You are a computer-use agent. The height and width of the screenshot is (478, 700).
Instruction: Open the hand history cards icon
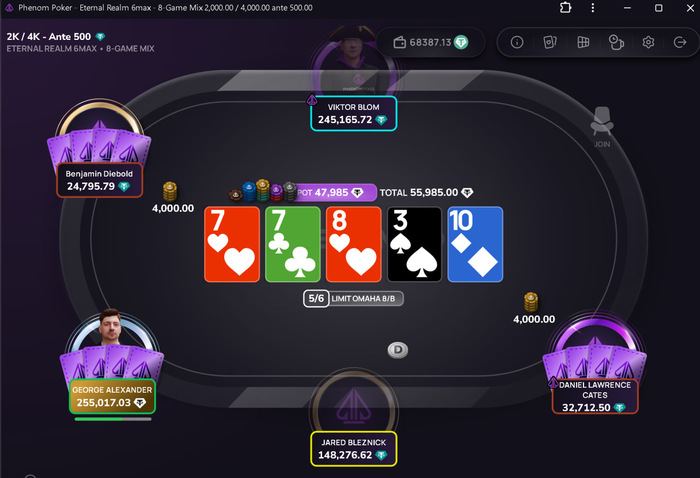click(550, 42)
